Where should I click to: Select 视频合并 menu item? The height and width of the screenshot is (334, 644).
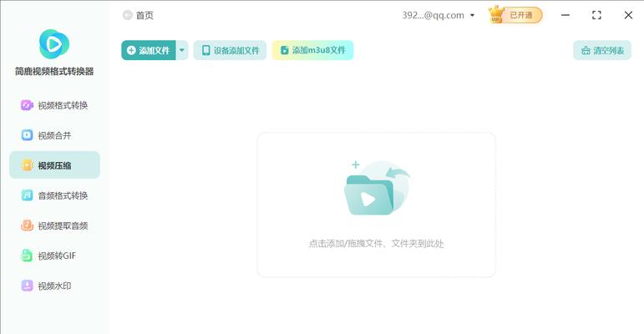tap(54, 135)
